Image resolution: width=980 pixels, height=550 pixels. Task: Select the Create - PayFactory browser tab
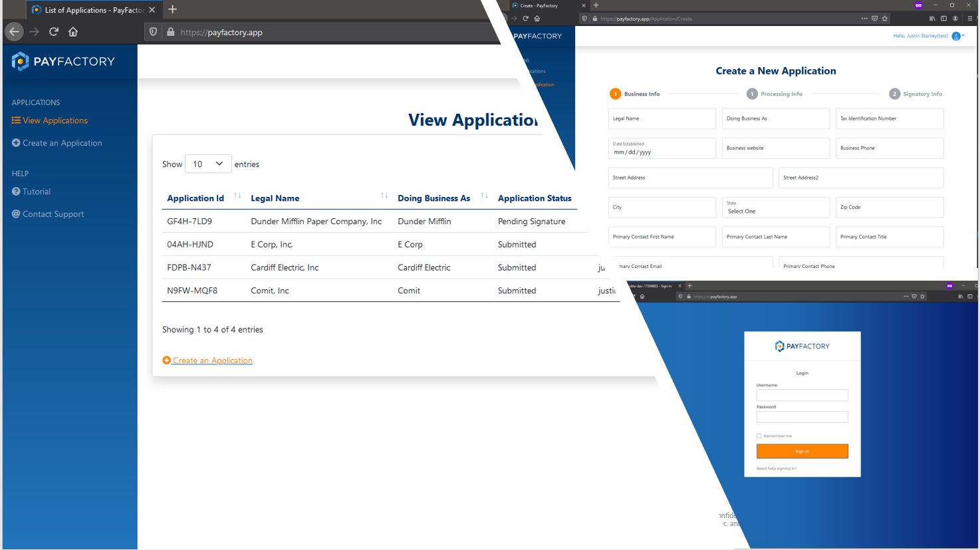pos(549,5)
